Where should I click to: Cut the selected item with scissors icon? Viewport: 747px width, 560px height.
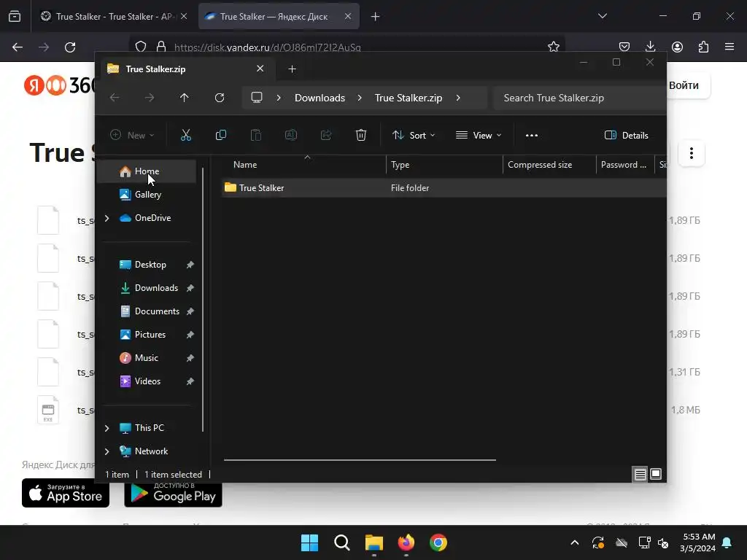point(186,135)
